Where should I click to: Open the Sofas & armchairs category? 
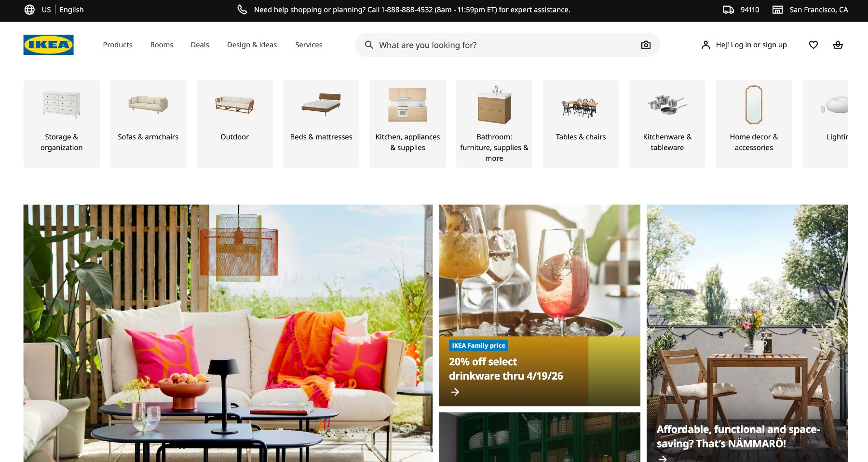point(148,124)
